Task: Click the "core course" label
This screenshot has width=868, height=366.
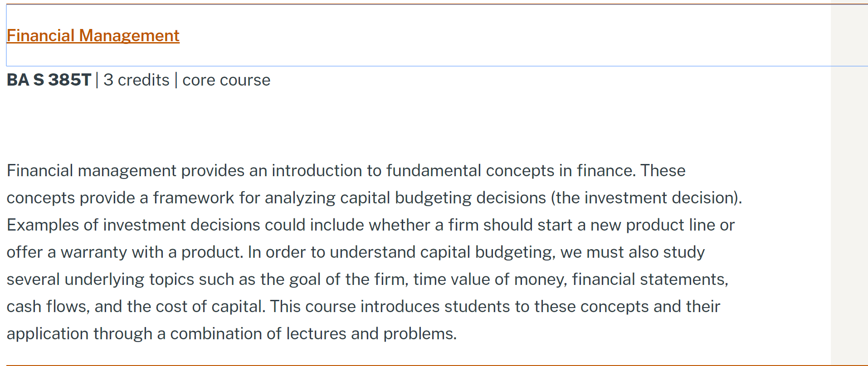Action: 226,80
